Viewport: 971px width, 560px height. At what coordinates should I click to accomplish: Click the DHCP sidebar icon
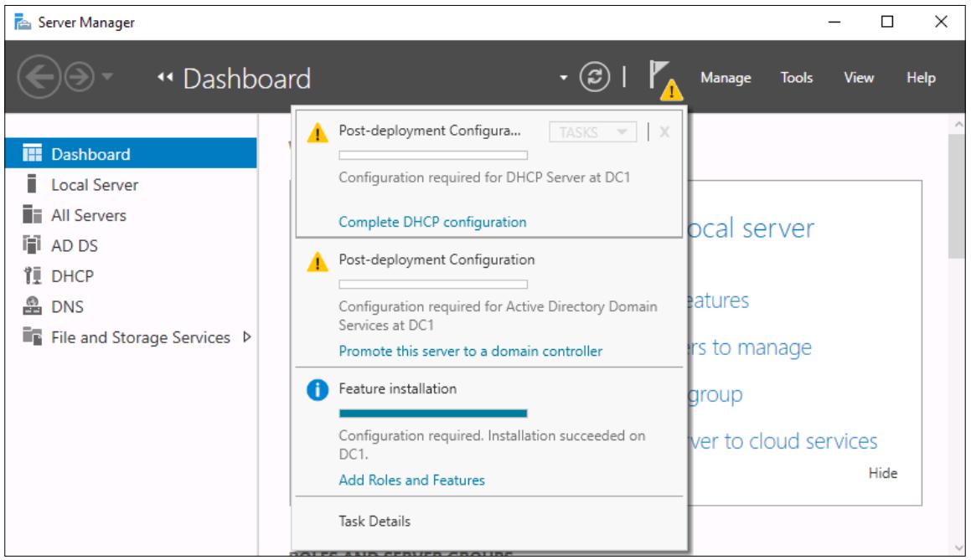(32, 275)
